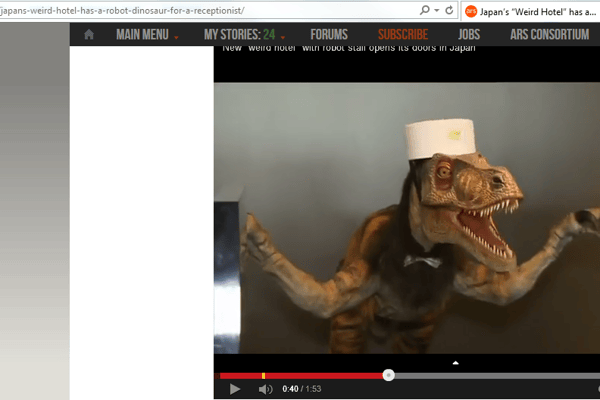Open the Jobs menu item
This screenshot has width=600, height=400.
tap(469, 35)
